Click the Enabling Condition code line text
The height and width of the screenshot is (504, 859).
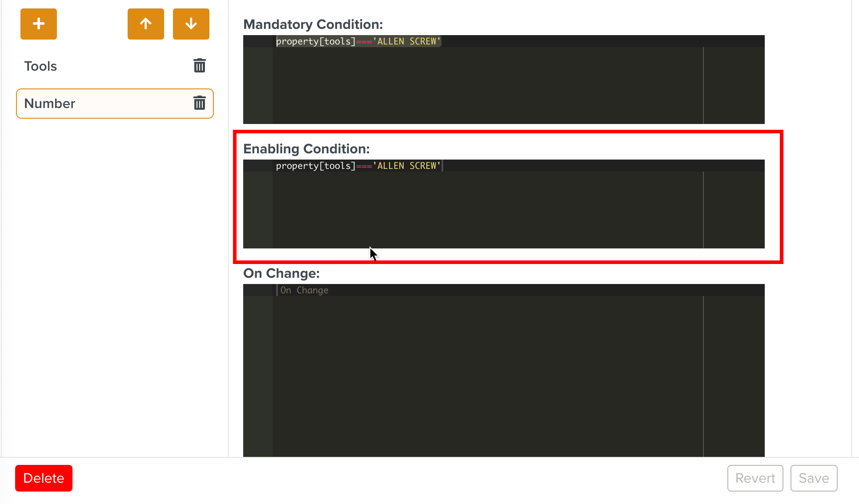[358, 166]
